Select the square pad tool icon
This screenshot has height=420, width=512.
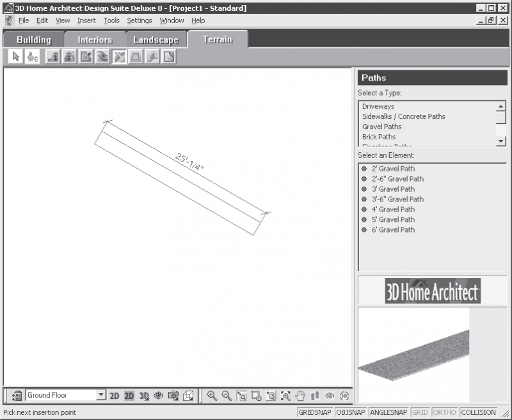(x=136, y=57)
